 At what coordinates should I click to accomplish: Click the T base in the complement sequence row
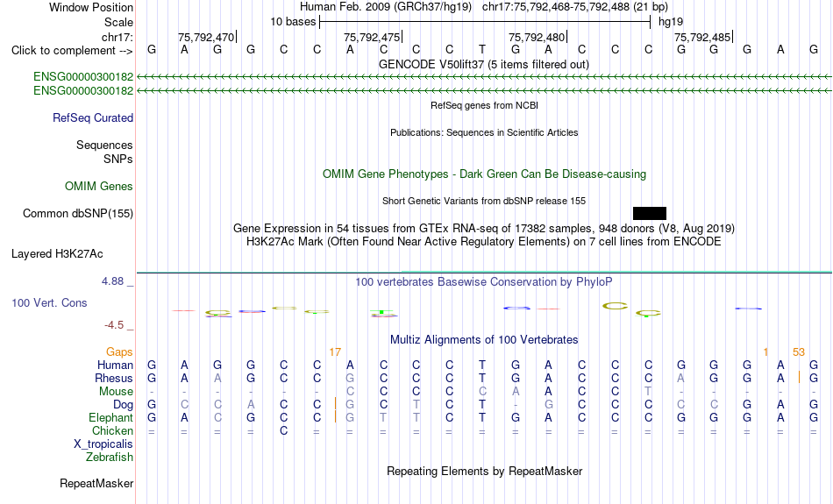click(482, 50)
